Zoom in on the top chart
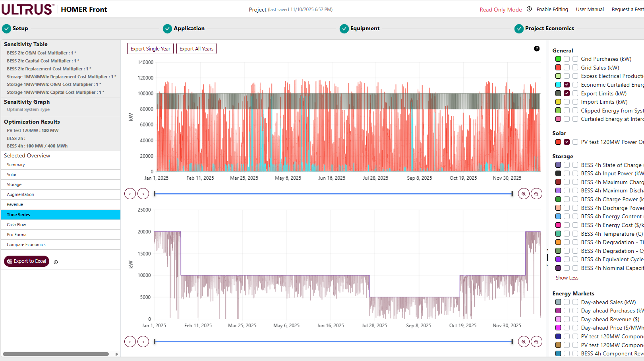This screenshot has width=644, height=361. coord(524,194)
